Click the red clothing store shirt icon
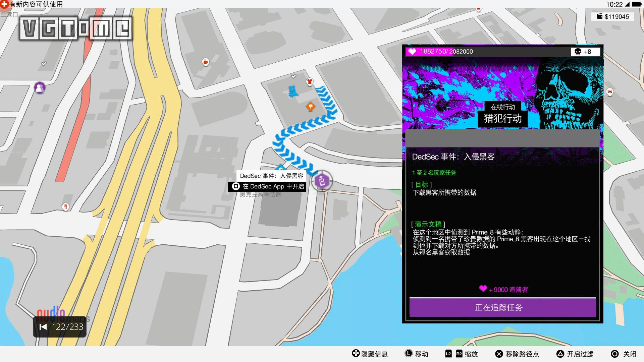The width and height of the screenshot is (644, 362). 310,81
